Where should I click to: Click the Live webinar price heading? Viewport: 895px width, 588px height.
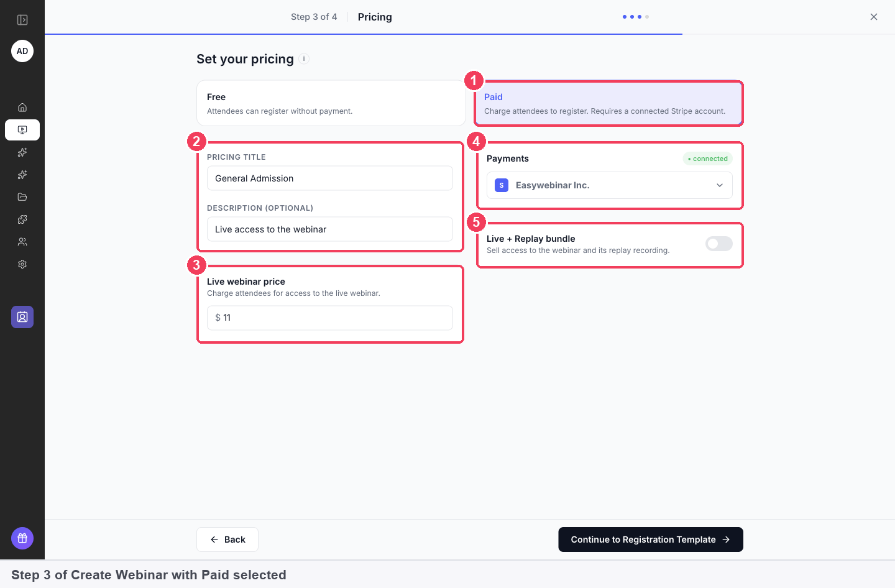click(x=246, y=282)
